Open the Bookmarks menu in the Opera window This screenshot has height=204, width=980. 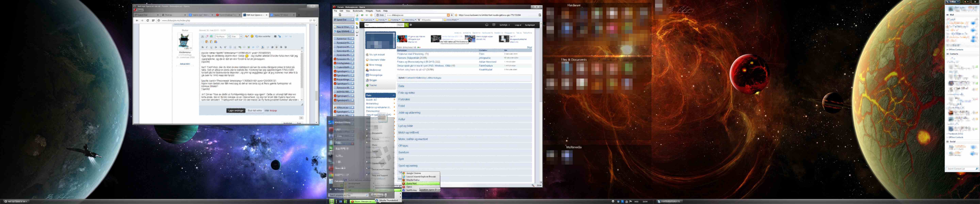(358, 11)
